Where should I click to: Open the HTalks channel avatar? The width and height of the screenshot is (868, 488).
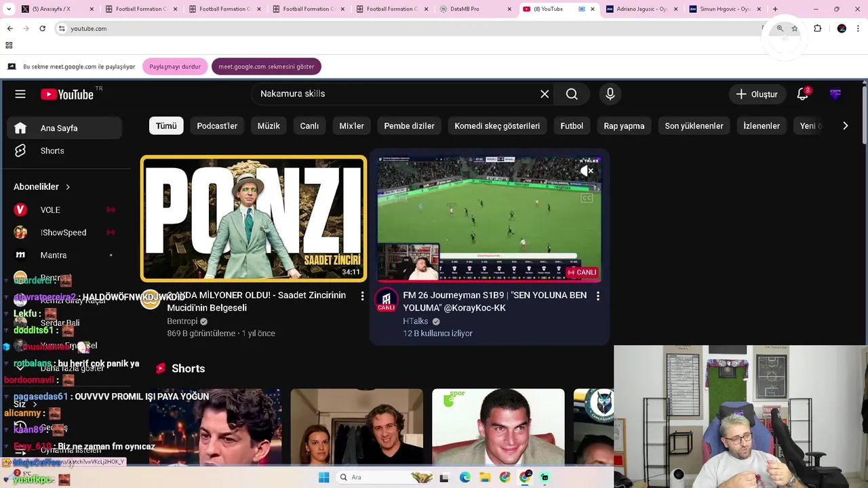click(x=387, y=300)
